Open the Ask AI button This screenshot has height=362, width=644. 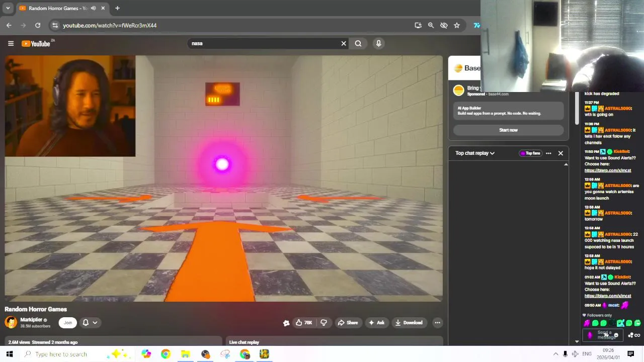(377, 323)
